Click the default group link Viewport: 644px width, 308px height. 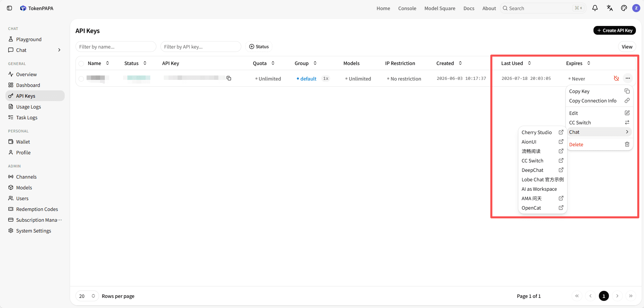[x=308, y=79]
